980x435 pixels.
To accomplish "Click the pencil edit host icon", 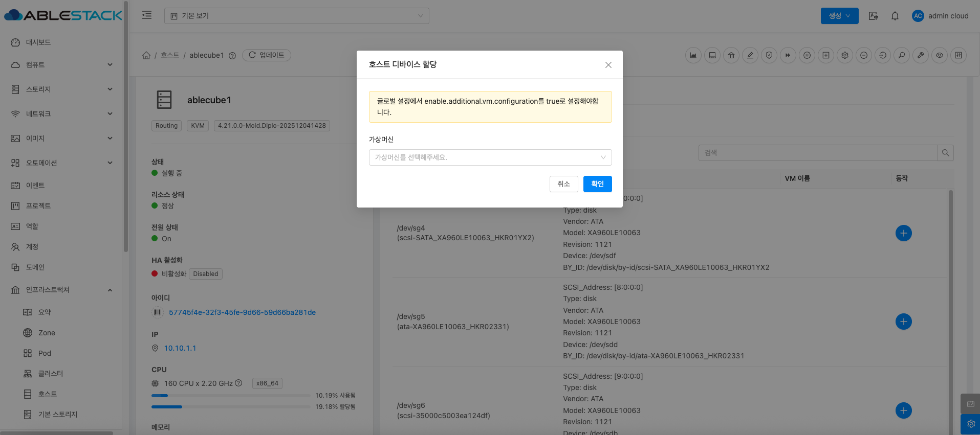I will click(750, 55).
